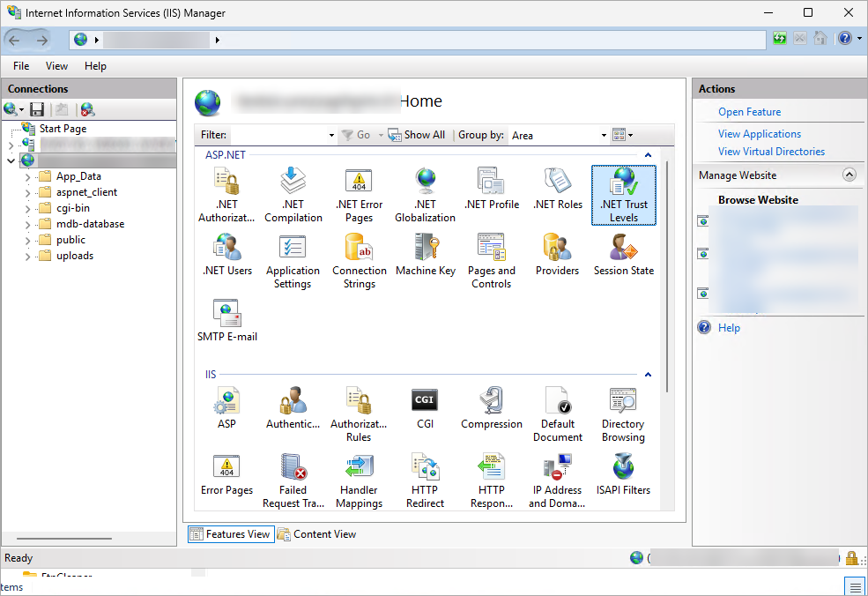Viewport: 868px width, 596px height.
Task: Click View Virtual Directories link
Action: coord(771,152)
